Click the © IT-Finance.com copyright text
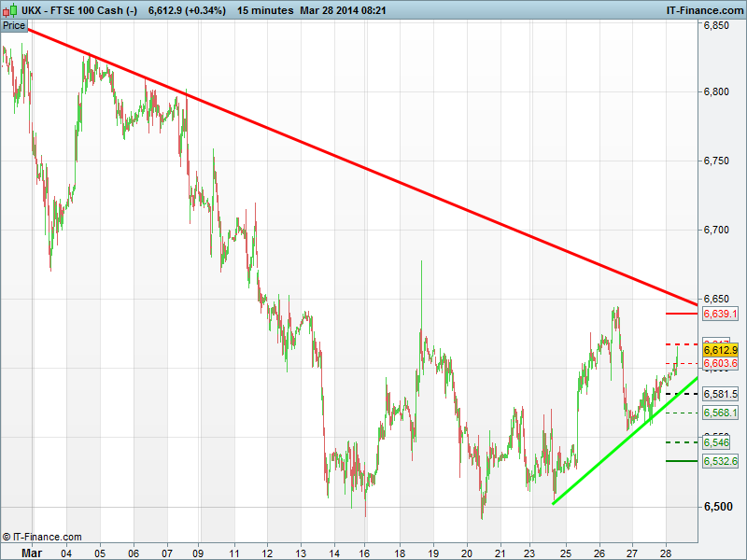The height and width of the screenshot is (560, 747). (42, 537)
